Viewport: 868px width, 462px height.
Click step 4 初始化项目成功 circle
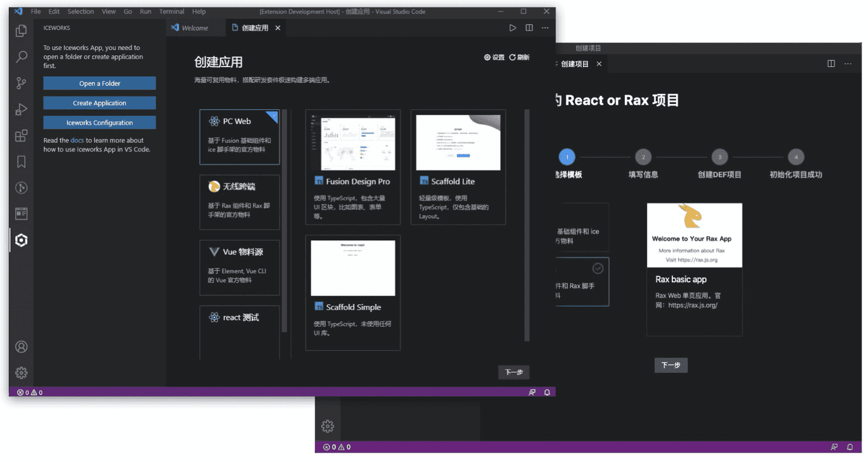click(x=796, y=157)
